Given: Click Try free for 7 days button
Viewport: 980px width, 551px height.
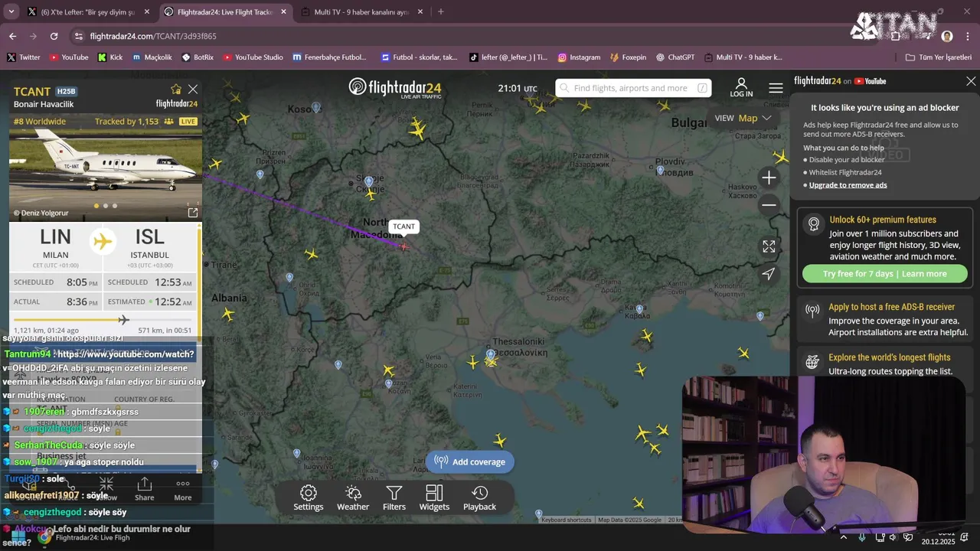Looking at the screenshot, I should click(x=885, y=274).
